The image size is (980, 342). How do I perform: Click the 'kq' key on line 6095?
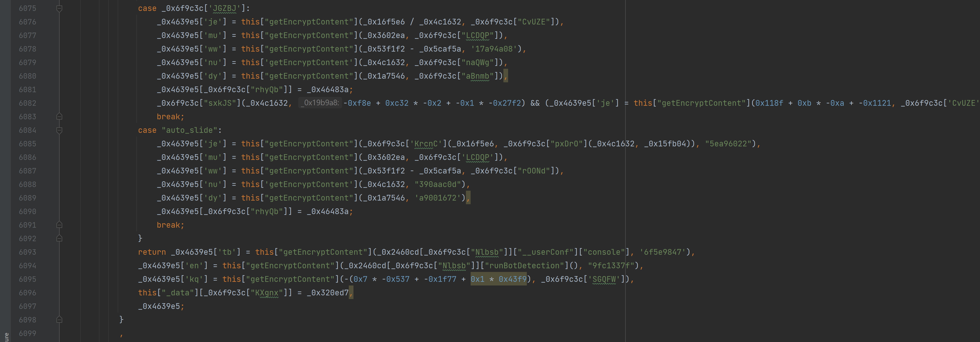[194, 279]
